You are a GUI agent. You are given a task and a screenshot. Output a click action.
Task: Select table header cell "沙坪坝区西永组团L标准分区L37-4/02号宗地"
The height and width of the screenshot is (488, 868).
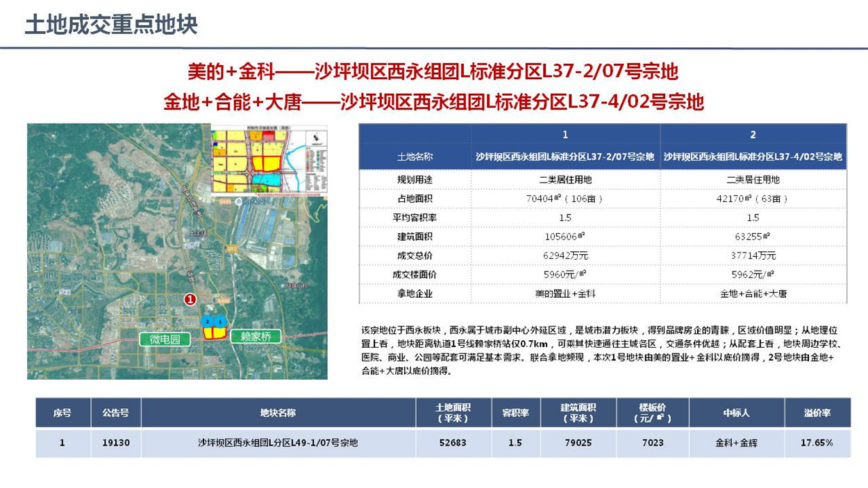click(x=753, y=157)
